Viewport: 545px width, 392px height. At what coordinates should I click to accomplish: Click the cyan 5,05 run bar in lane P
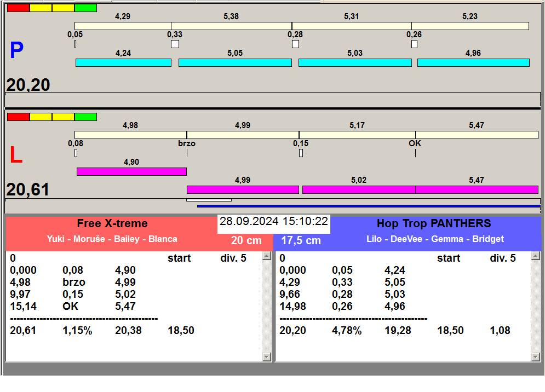235,63
